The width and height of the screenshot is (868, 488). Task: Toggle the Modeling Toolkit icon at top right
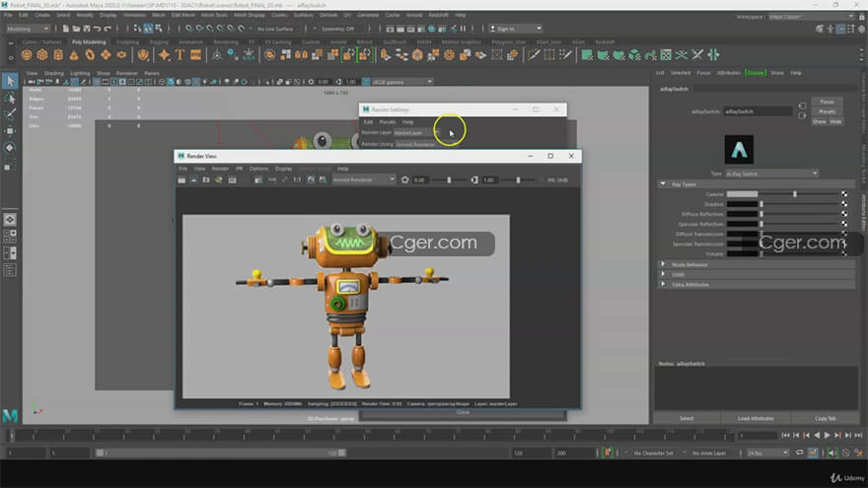(820, 29)
